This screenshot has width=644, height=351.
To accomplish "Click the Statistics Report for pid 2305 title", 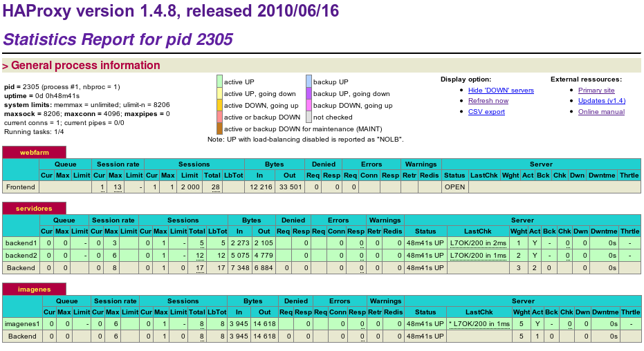I will (x=118, y=39).
